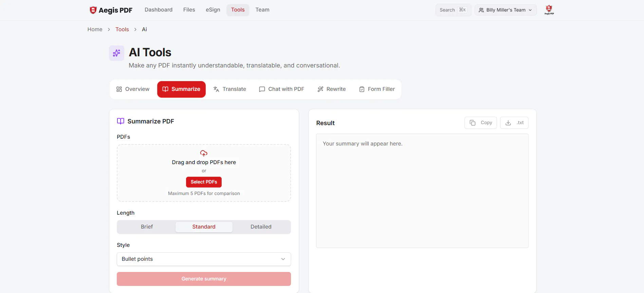This screenshot has height=293, width=644.
Task: Click the 'Drag and drop PDFs here' text
Action: click(x=204, y=162)
